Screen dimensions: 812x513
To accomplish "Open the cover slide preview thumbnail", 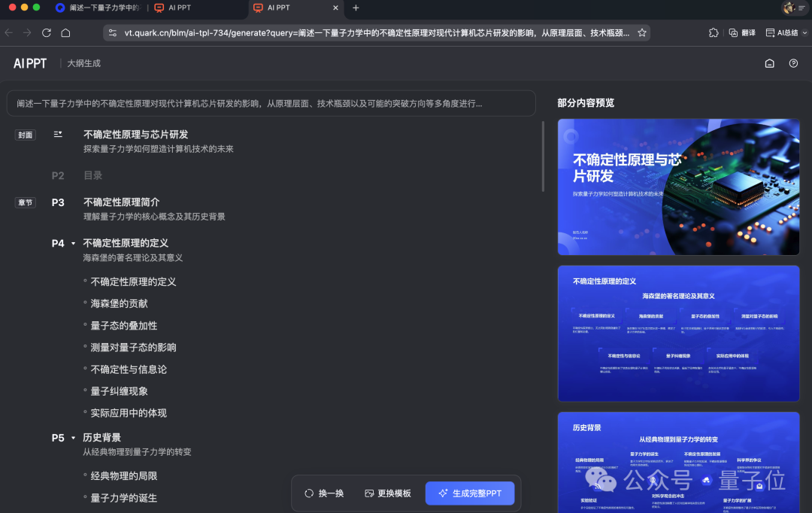I will pyautogui.click(x=678, y=187).
